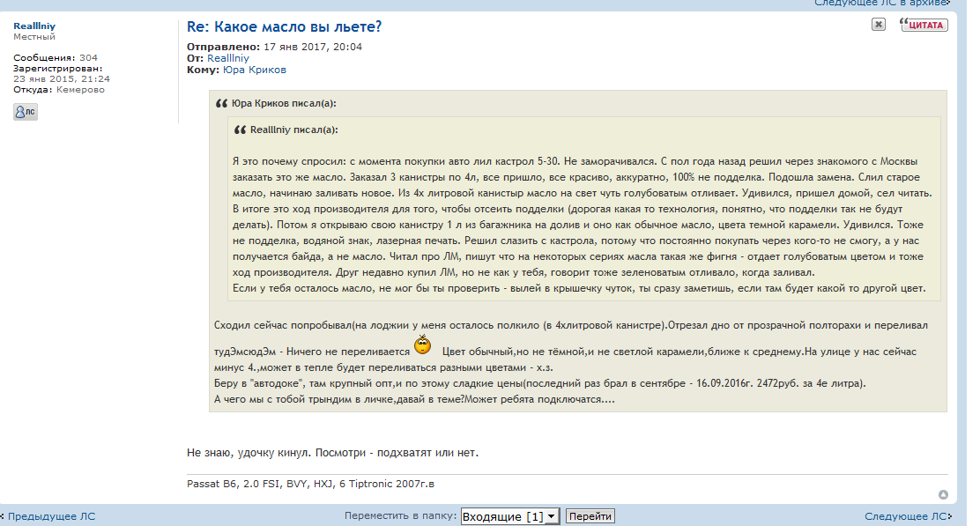Image resolution: width=980 pixels, height=526 pixels.
Task: Open recipient 'Юра Криков' profile link
Action: coord(254,70)
